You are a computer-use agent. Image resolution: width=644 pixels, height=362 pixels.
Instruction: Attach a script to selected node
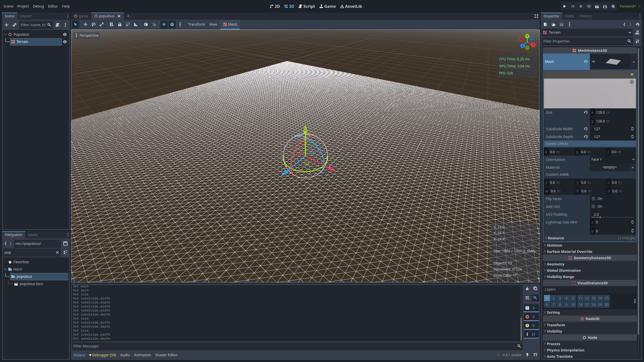click(x=57, y=25)
